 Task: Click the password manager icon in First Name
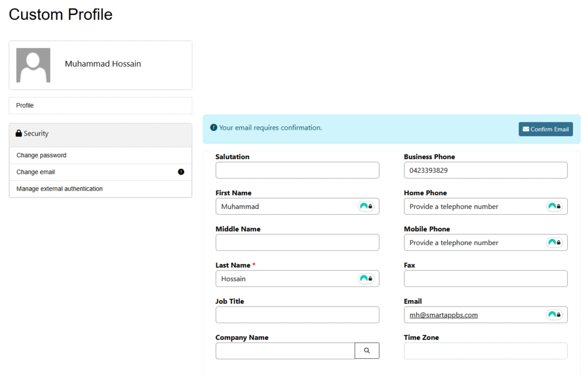tap(366, 207)
